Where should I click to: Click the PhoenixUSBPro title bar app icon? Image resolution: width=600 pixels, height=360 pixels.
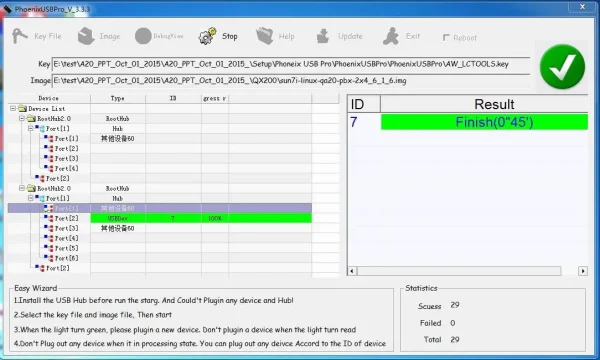coord(8,8)
